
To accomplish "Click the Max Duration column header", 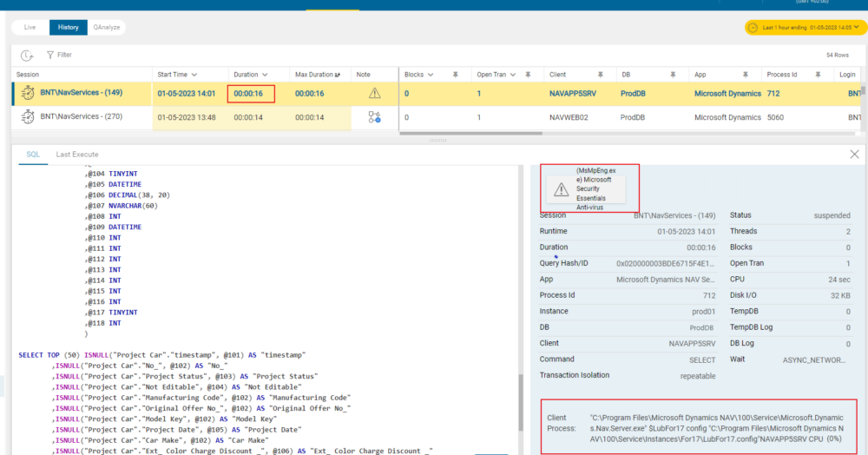I will [x=313, y=75].
